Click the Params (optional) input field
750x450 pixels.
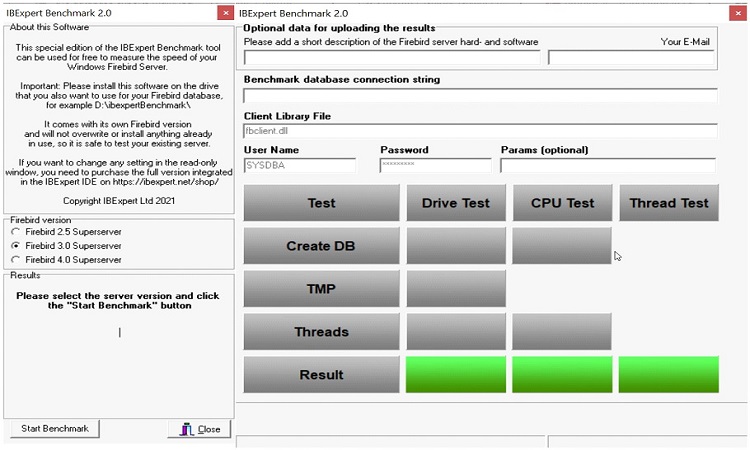pyautogui.click(x=607, y=166)
